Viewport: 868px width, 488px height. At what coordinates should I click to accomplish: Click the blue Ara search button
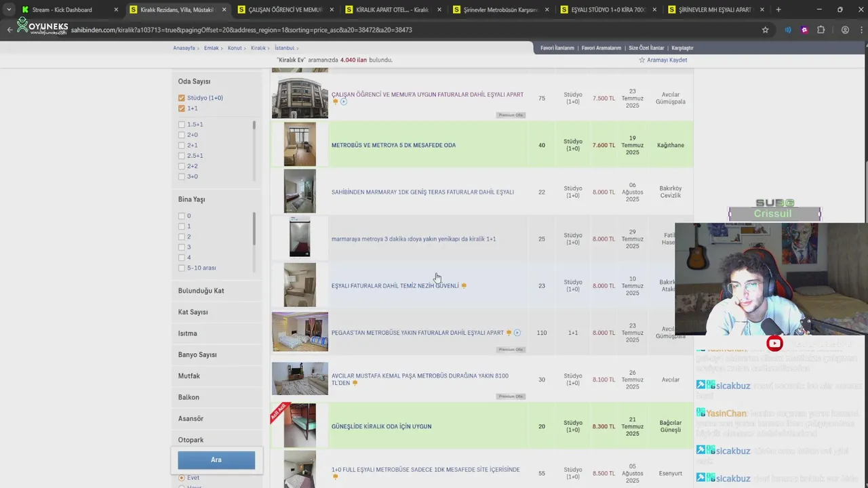pos(216,460)
